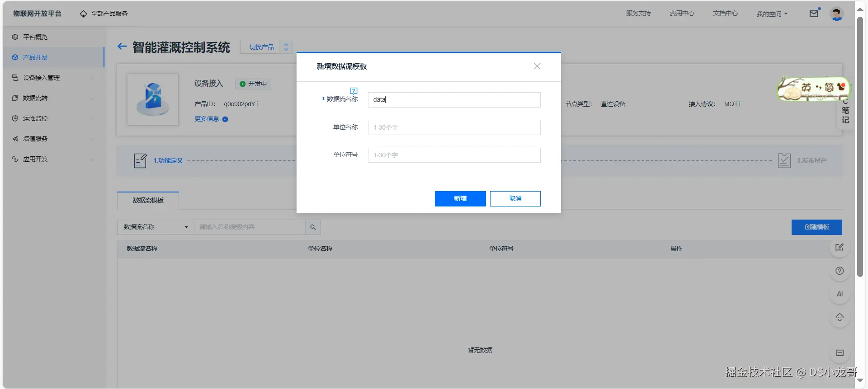
Task: Click the 更多信息 info icon
Action: (x=225, y=119)
